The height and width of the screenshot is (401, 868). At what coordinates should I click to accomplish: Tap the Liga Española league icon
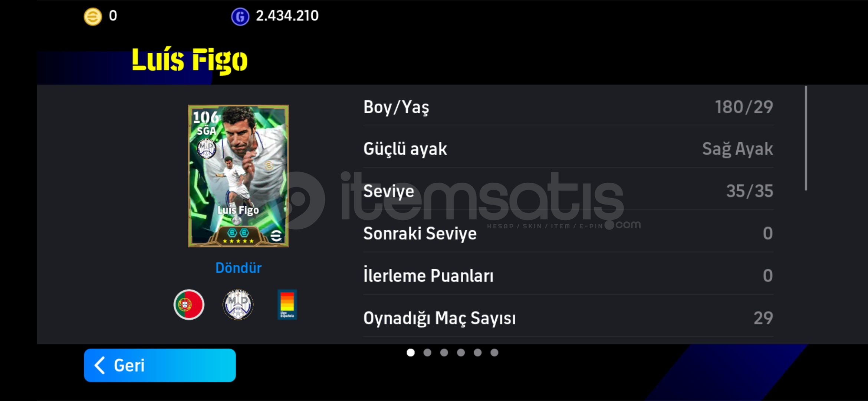coord(287,304)
